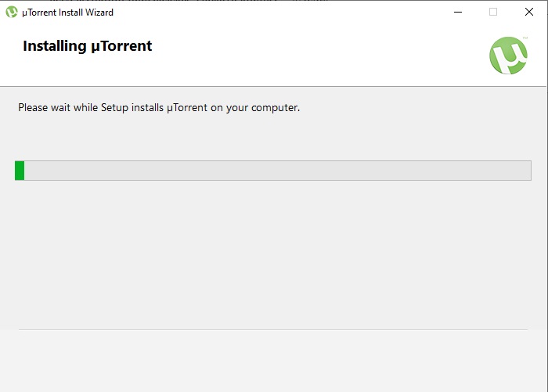Click the 'Installing µTorrent' heading
Viewport: 548px width, 392px height.
click(x=88, y=46)
